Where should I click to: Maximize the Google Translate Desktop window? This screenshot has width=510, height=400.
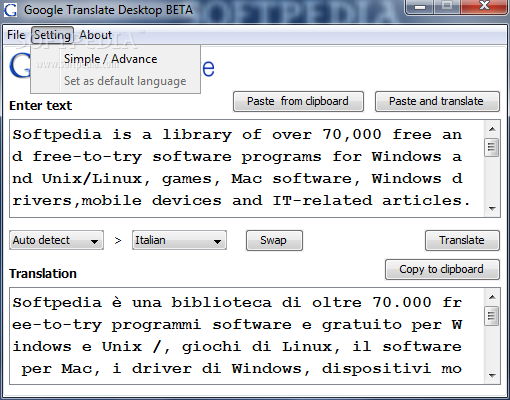(447, 7)
